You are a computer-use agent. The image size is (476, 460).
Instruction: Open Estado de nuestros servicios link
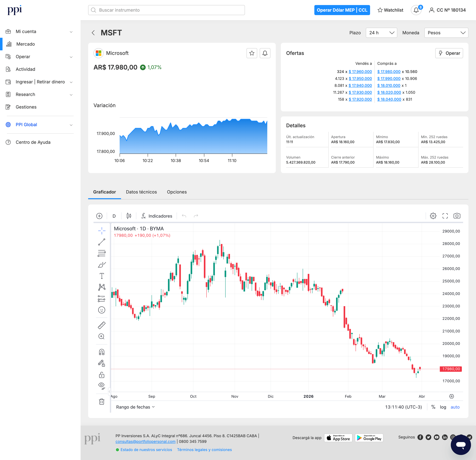tap(146, 450)
